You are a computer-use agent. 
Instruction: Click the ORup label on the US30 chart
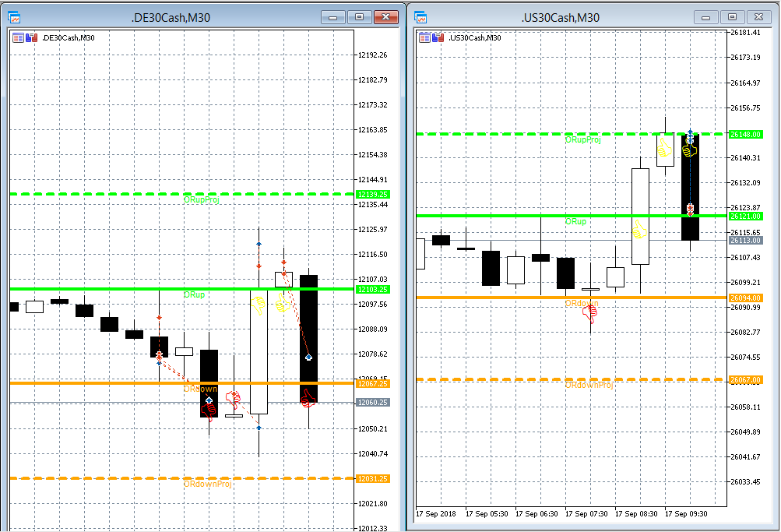(x=575, y=222)
